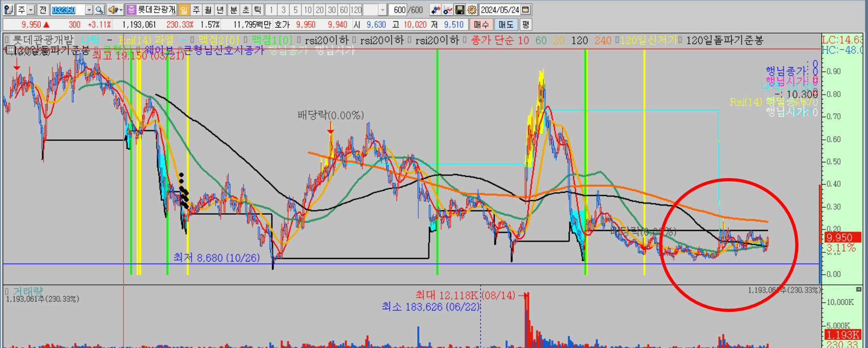This screenshot has height=348, width=868.
Task: Click the 2024/05/24 date field
Action: [500, 10]
